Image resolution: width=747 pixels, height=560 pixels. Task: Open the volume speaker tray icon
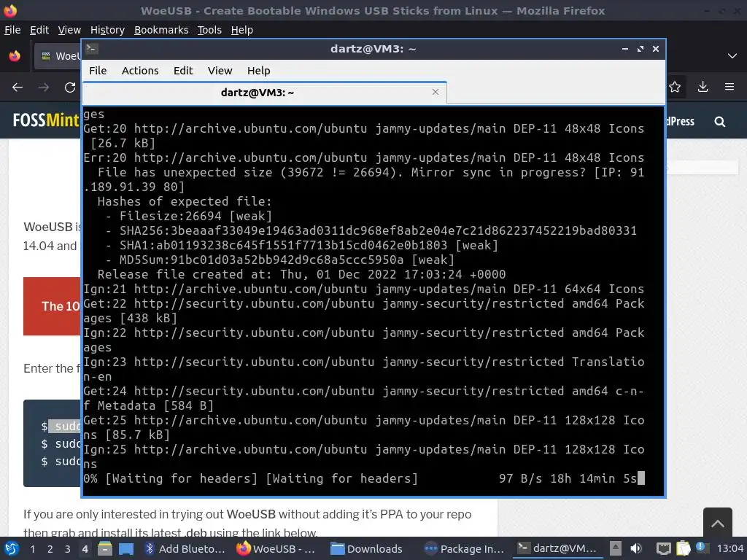[x=636, y=548]
